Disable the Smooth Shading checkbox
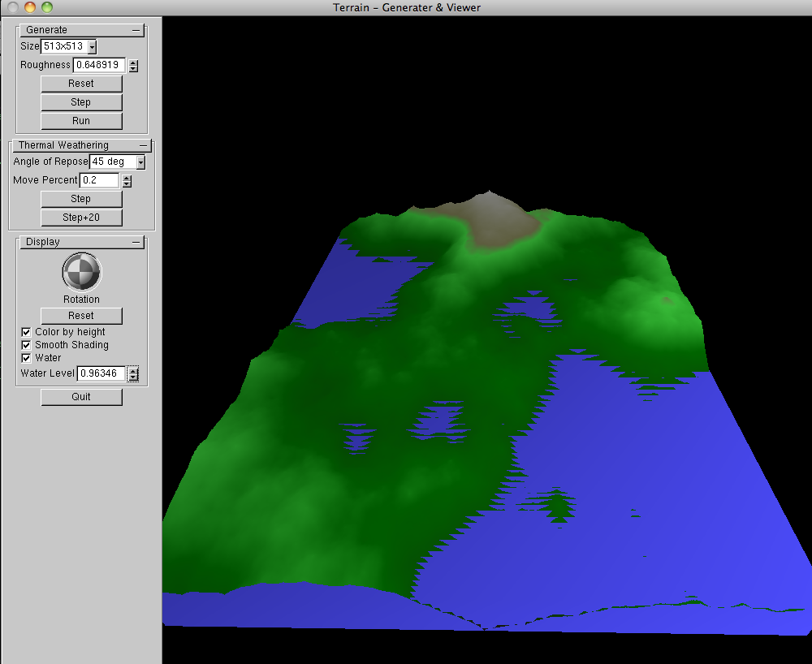The image size is (812, 664). 26,345
